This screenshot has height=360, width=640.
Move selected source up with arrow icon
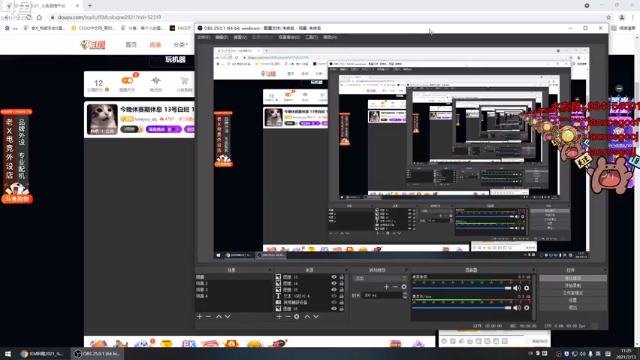(307, 316)
